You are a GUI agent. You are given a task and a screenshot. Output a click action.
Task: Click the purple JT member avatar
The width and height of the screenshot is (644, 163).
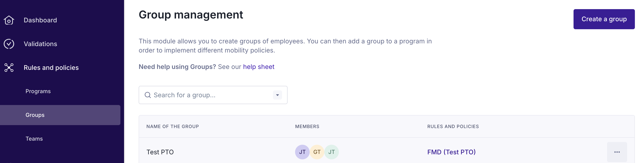tap(302, 152)
